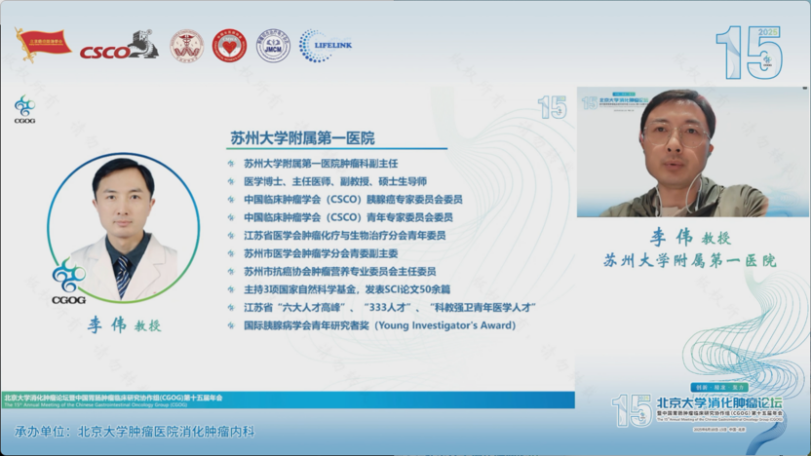
Task: Click the 医学博士、主任医师 bullet line
Action: point(335,181)
